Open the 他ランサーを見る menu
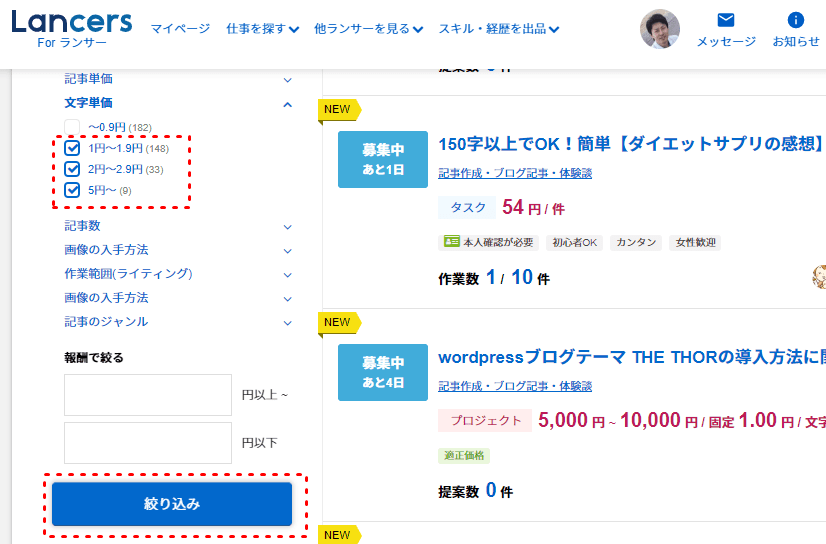826x544 pixels. coord(368,29)
